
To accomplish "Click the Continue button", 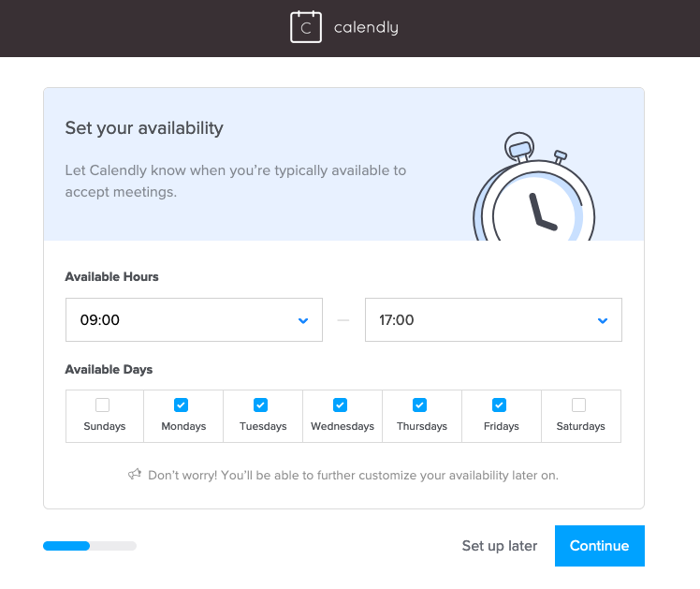I will [x=600, y=546].
